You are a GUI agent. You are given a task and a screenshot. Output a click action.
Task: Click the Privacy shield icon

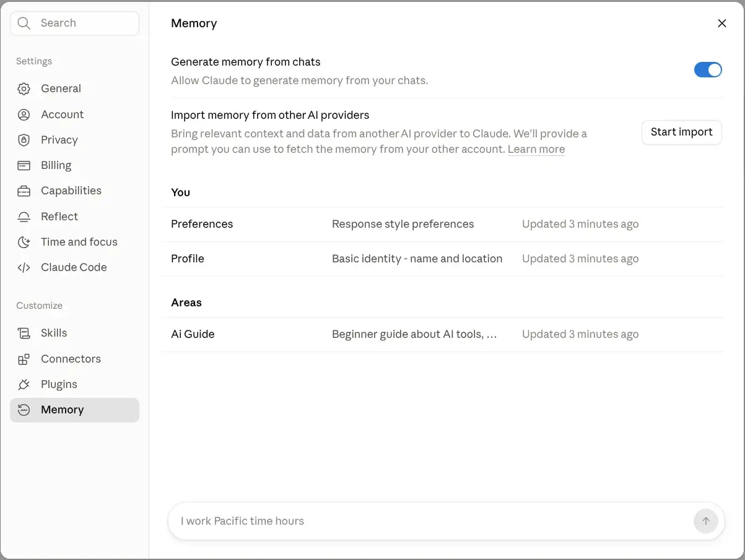(24, 140)
